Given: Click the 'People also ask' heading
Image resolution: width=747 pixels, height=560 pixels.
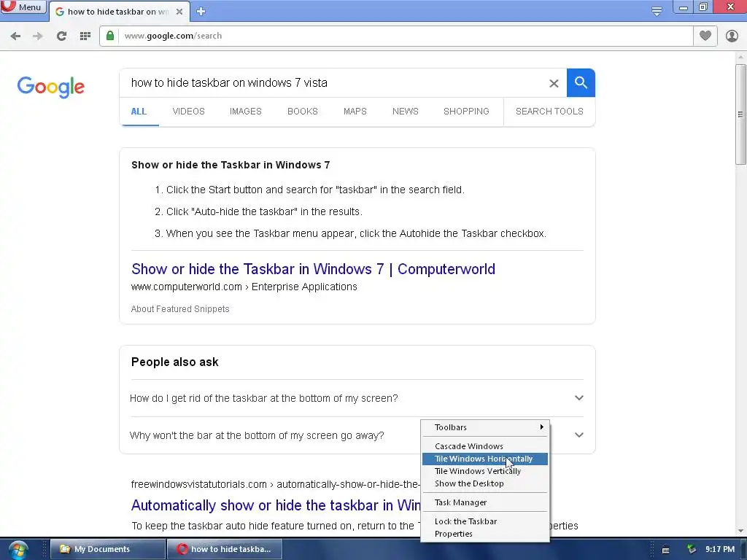Looking at the screenshot, I should (175, 362).
